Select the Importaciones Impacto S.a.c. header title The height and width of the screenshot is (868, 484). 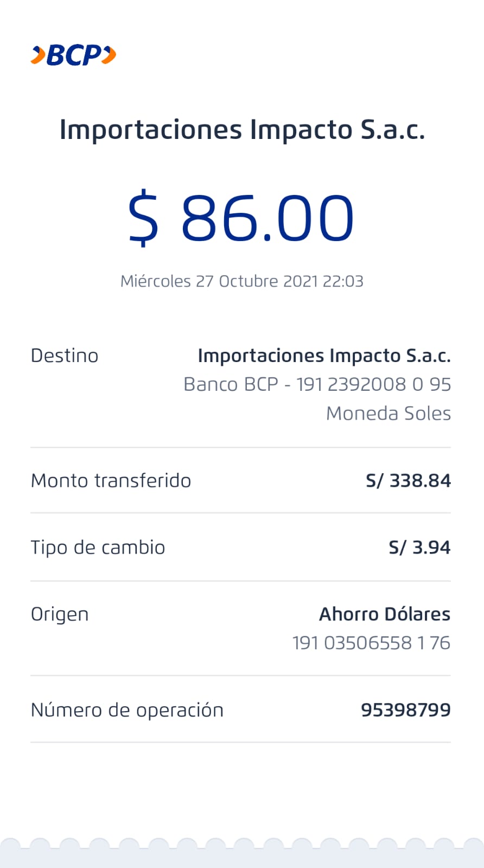point(242,130)
